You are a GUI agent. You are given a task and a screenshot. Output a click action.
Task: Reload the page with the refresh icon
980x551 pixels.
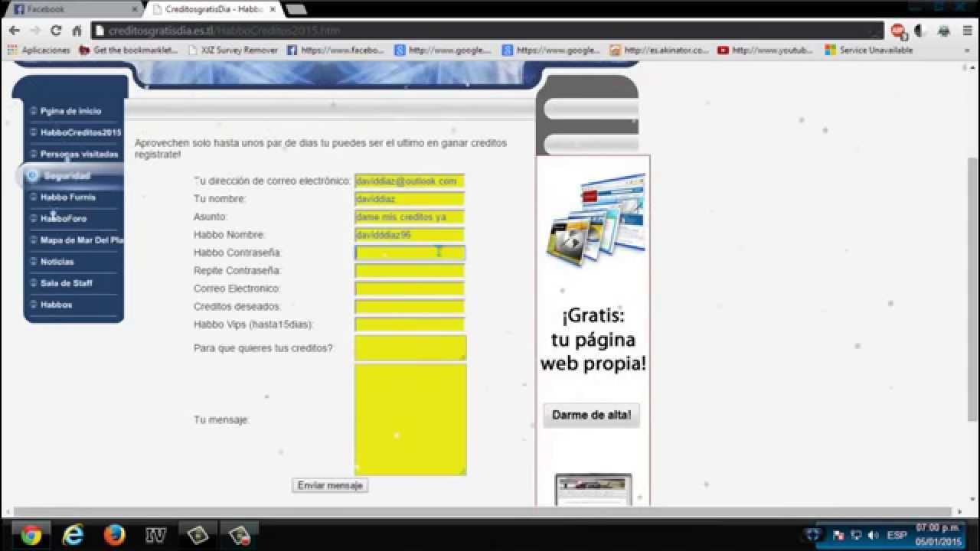point(55,31)
